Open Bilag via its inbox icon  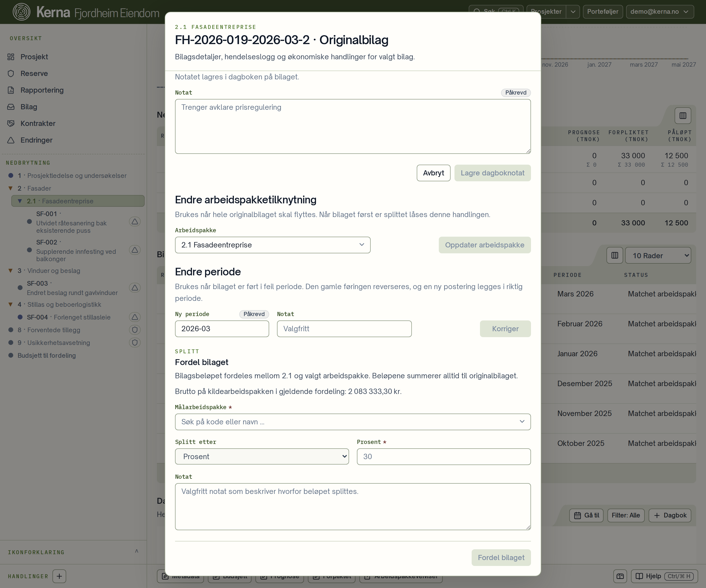11,107
